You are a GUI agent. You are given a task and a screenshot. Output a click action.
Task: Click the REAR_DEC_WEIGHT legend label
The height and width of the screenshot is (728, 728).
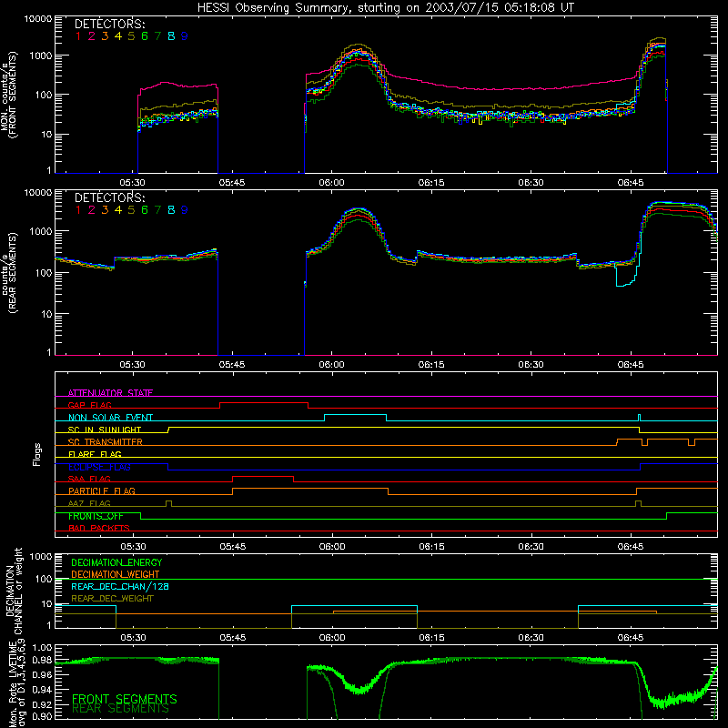click(112, 599)
